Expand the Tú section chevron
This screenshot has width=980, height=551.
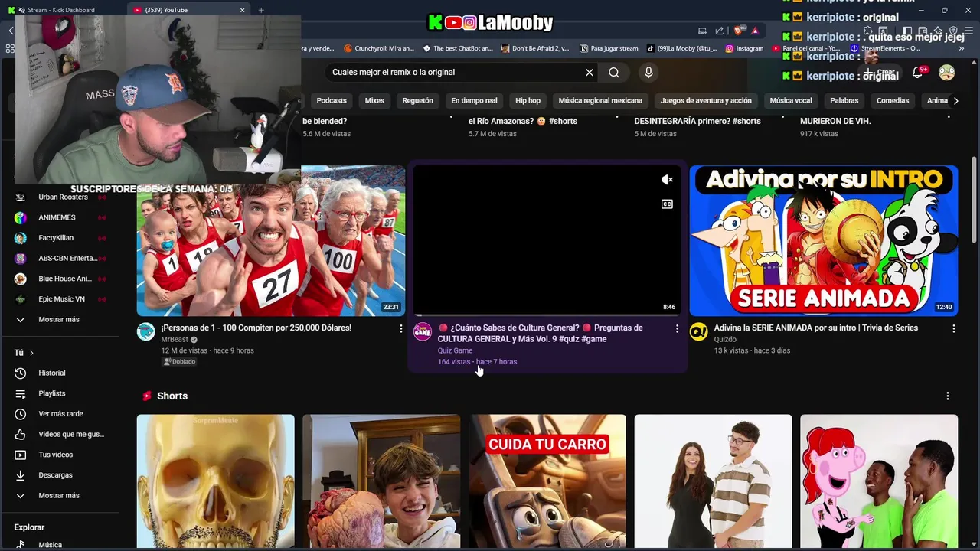(31, 353)
